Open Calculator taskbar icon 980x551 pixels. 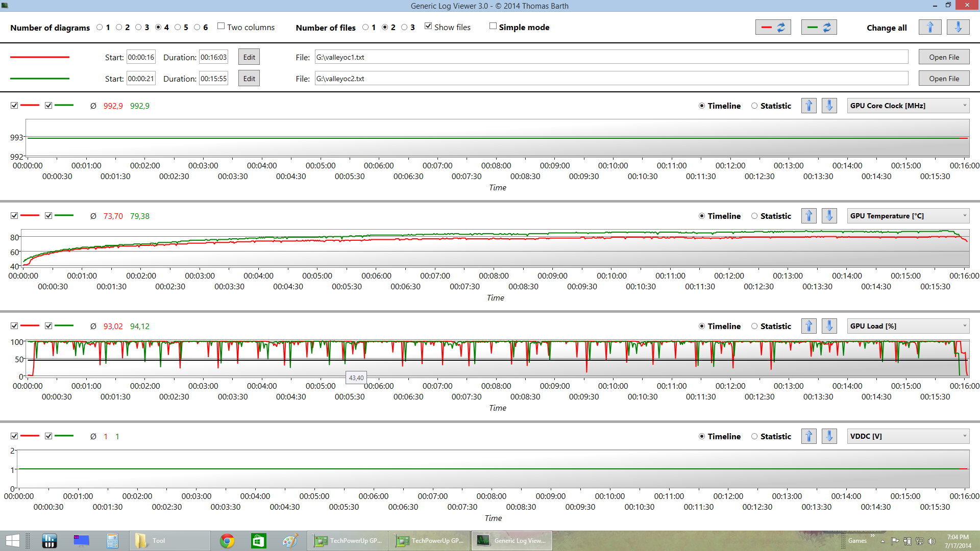tap(113, 541)
